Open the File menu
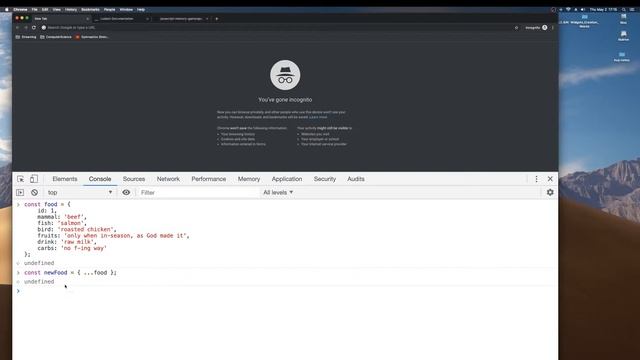Screen dimensions: 640x360 [x=35, y=9]
